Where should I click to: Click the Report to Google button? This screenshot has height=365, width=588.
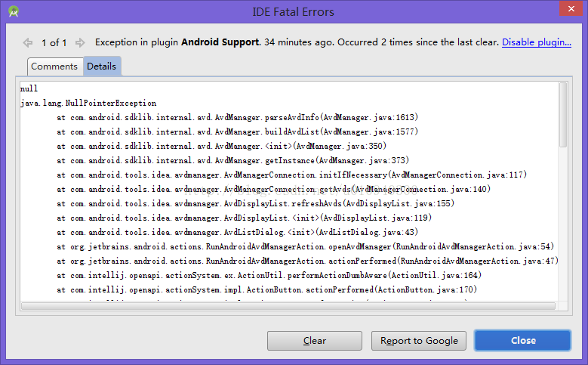[x=419, y=341]
